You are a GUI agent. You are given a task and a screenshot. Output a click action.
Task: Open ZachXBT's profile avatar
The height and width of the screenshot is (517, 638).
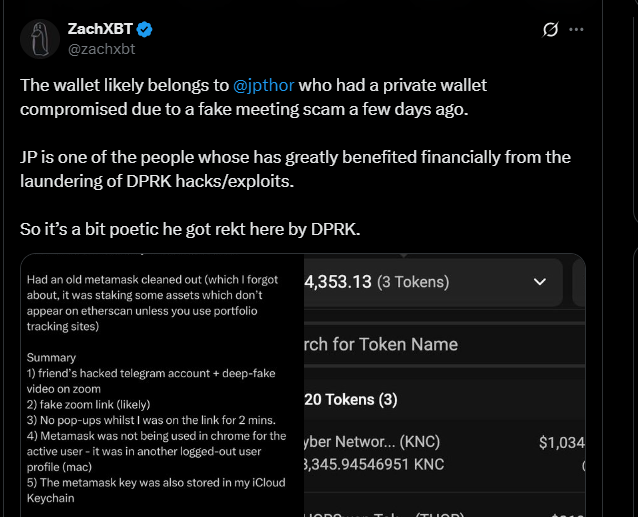[40, 39]
